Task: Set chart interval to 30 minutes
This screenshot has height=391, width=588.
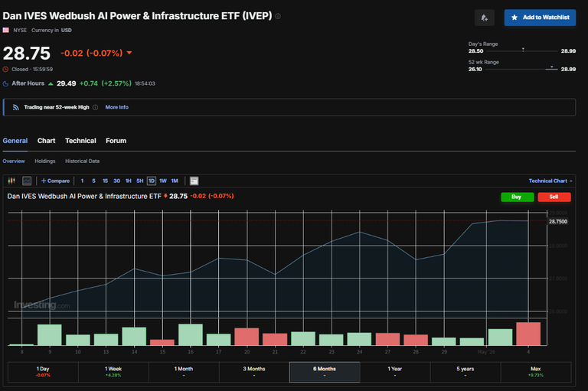Action: [116, 181]
